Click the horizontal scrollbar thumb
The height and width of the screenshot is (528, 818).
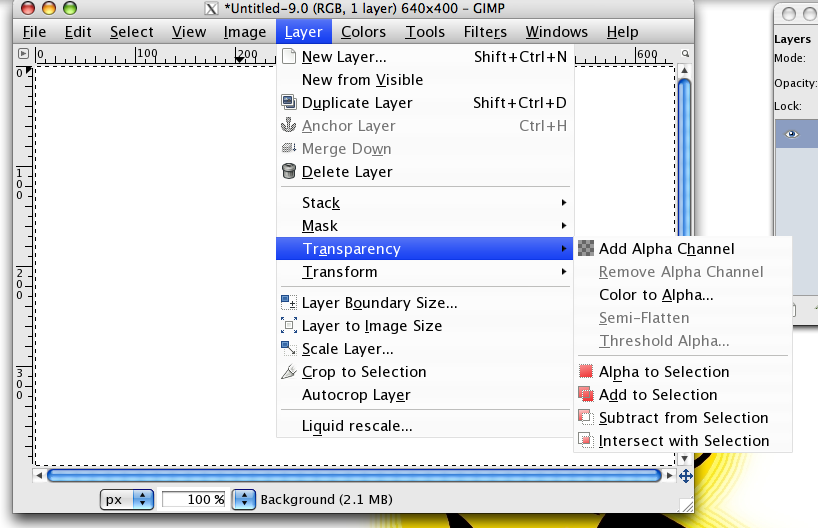click(x=354, y=475)
